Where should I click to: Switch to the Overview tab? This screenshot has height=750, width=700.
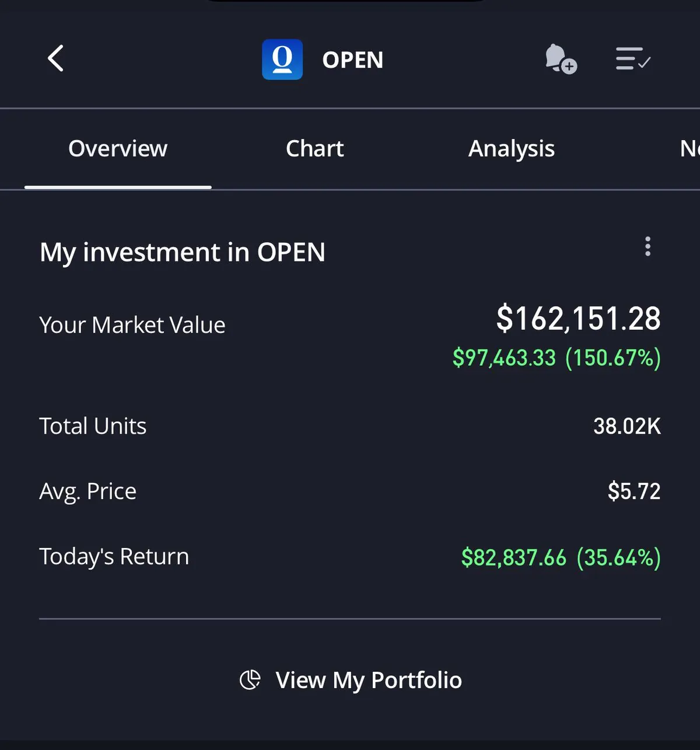coord(118,149)
